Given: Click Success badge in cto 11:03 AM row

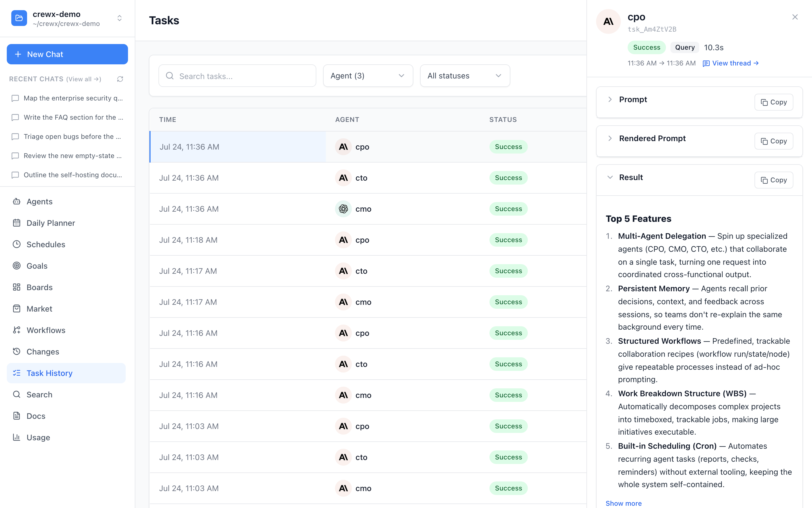Looking at the screenshot, I should [508, 457].
